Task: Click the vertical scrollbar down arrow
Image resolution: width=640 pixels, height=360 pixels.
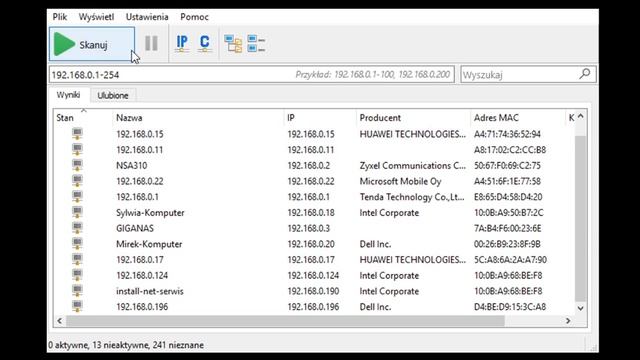Action: tap(580, 309)
